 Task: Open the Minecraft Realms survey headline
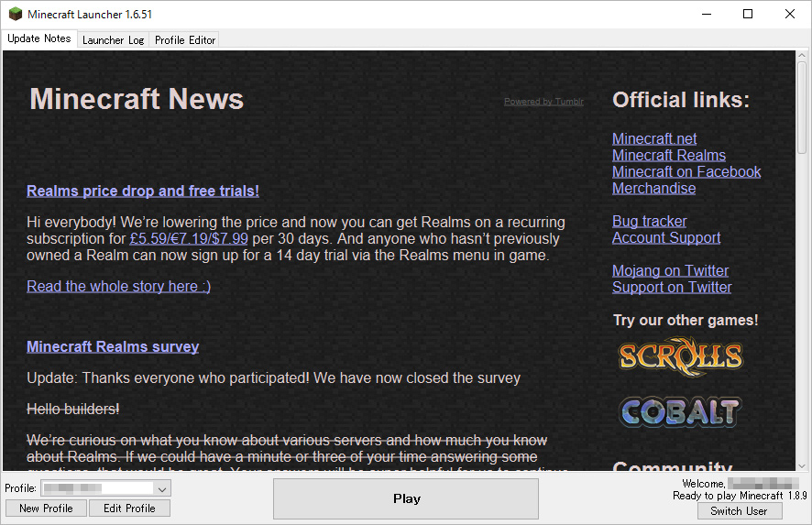click(113, 347)
